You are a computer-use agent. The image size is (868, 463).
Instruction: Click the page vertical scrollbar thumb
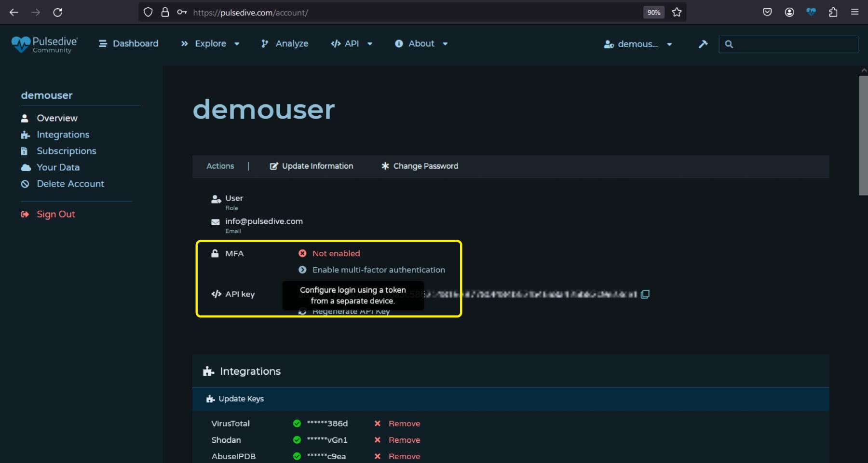(x=863, y=136)
